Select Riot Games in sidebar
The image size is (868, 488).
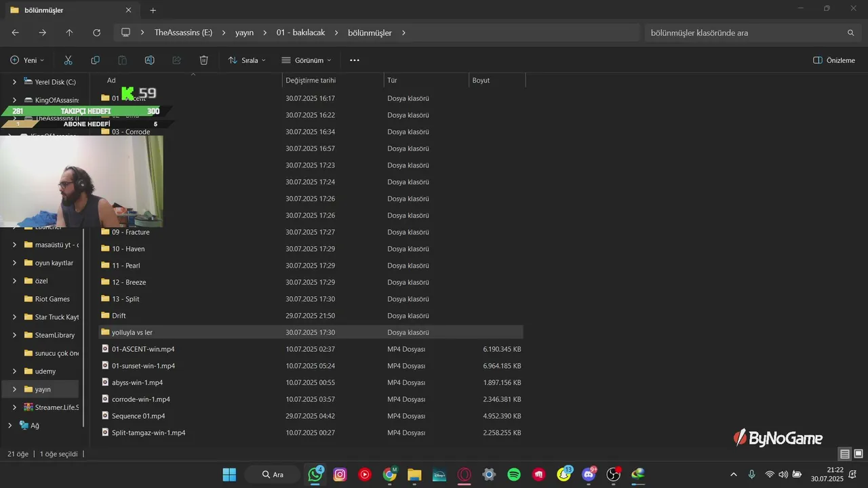(x=52, y=299)
